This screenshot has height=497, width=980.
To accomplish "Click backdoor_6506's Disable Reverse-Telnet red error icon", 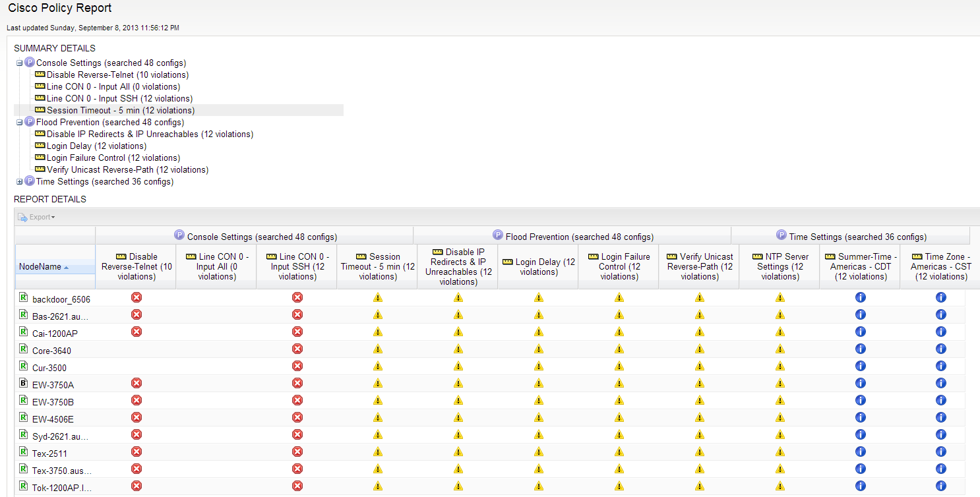I will coord(137,297).
